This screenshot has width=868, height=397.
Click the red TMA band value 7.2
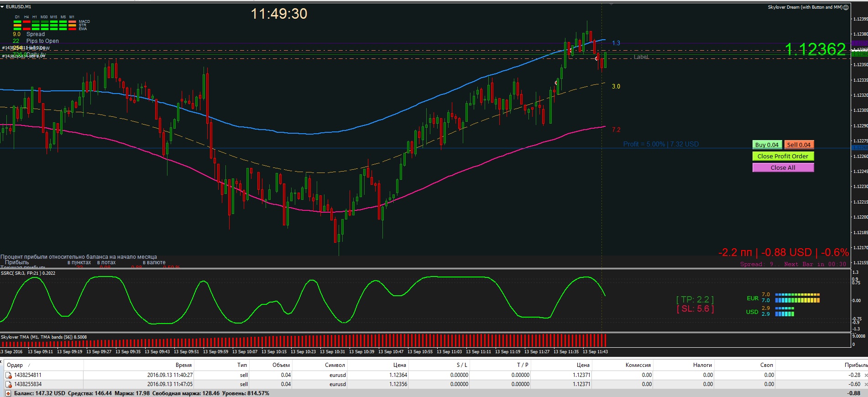click(616, 130)
